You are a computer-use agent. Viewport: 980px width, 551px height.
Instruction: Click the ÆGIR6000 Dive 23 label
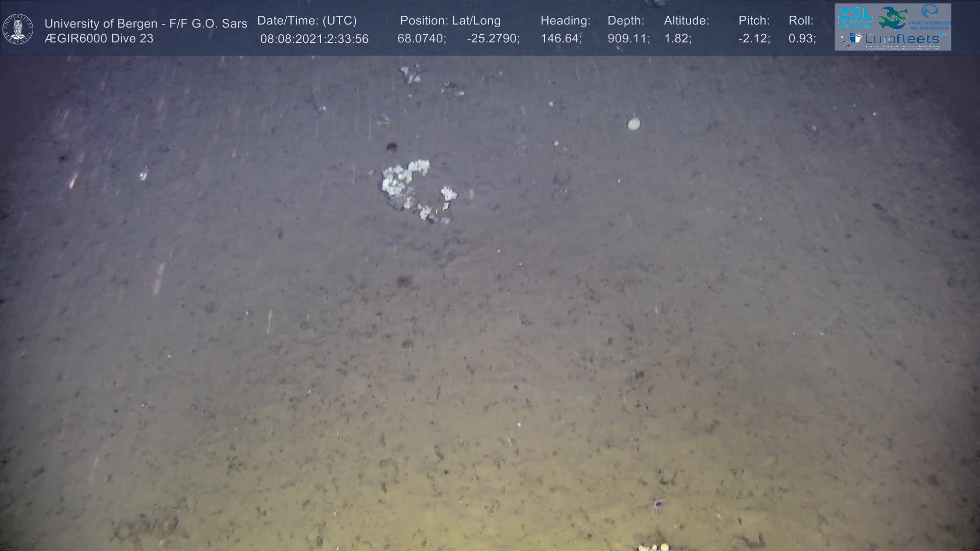click(x=99, y=39)
